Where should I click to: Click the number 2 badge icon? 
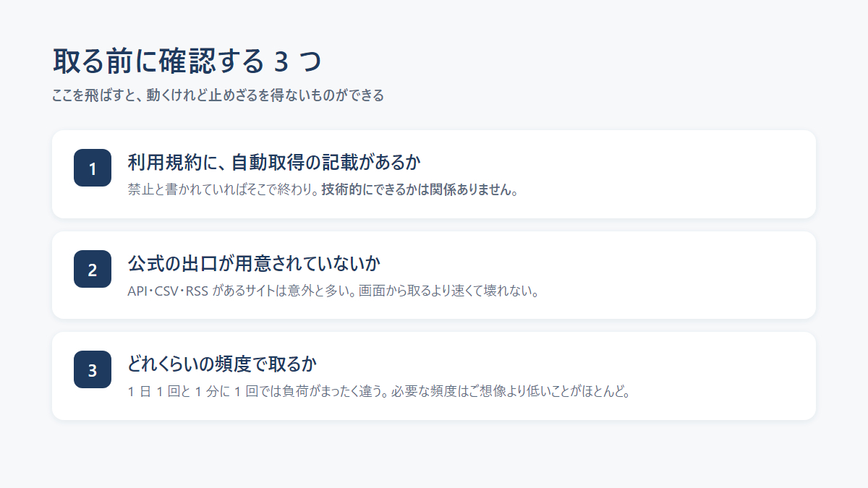93,269
